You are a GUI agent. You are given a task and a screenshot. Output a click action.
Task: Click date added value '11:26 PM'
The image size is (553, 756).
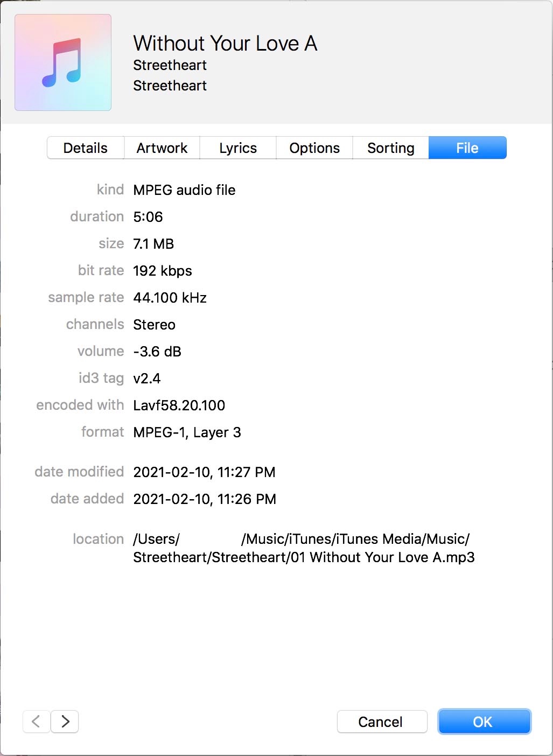[247, 499]
